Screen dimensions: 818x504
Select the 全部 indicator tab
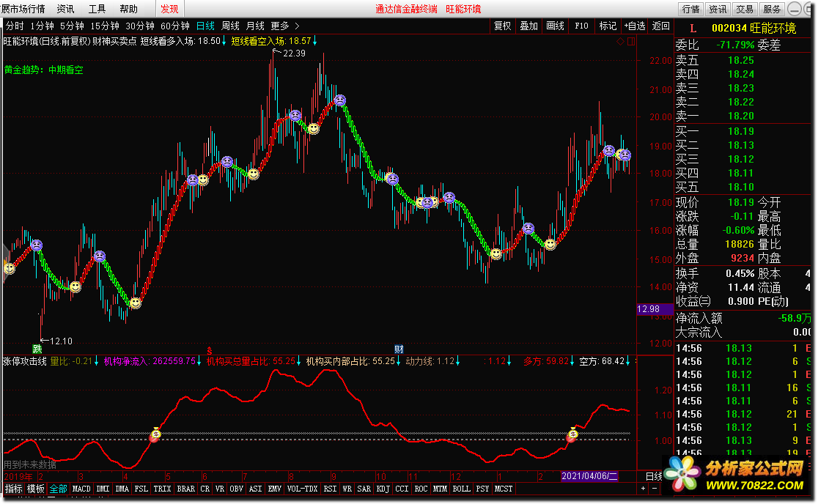59,489
